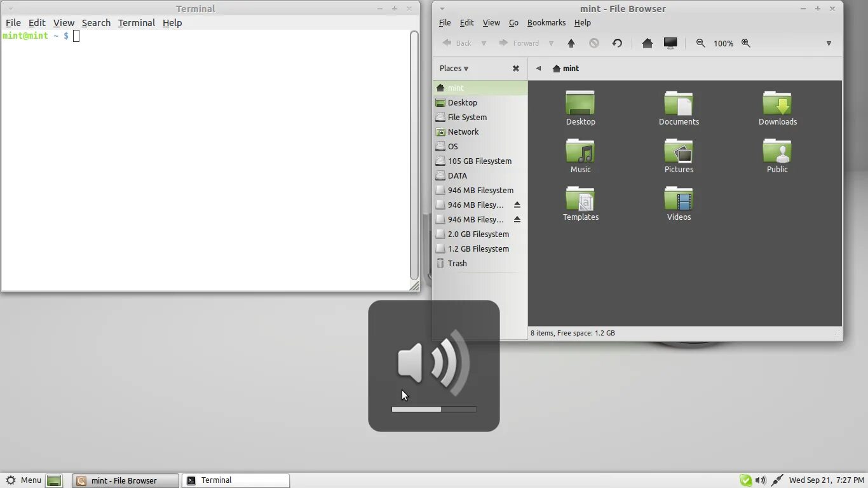This screenshot has width=868, height=488.
Task: Open Trash in Places sidebar
Action: [480, 263]
